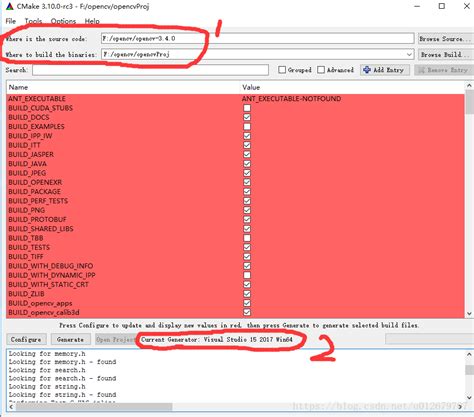Uncheck the BUILD_ITT checkbox
The image size is (474, 417).
[x=247, y=145]
